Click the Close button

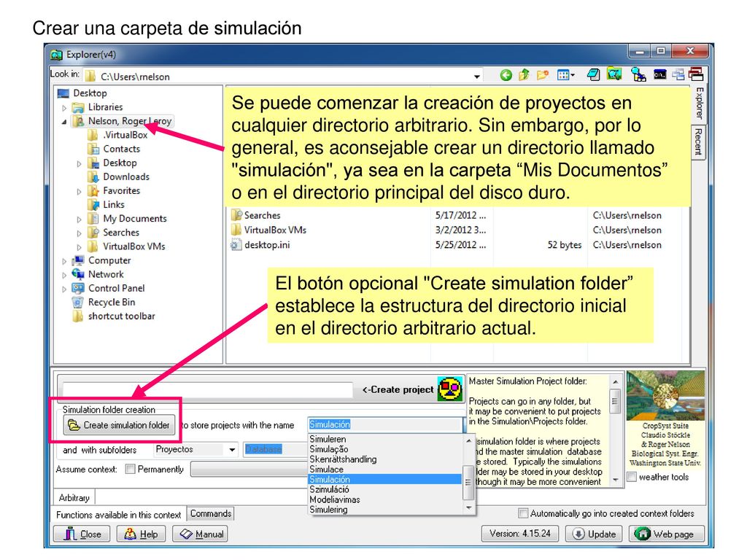click(82, 534)
